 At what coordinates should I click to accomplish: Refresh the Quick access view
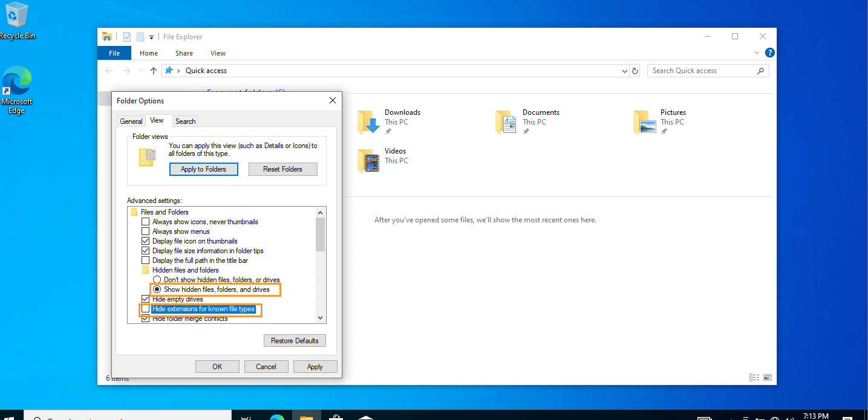635,71
